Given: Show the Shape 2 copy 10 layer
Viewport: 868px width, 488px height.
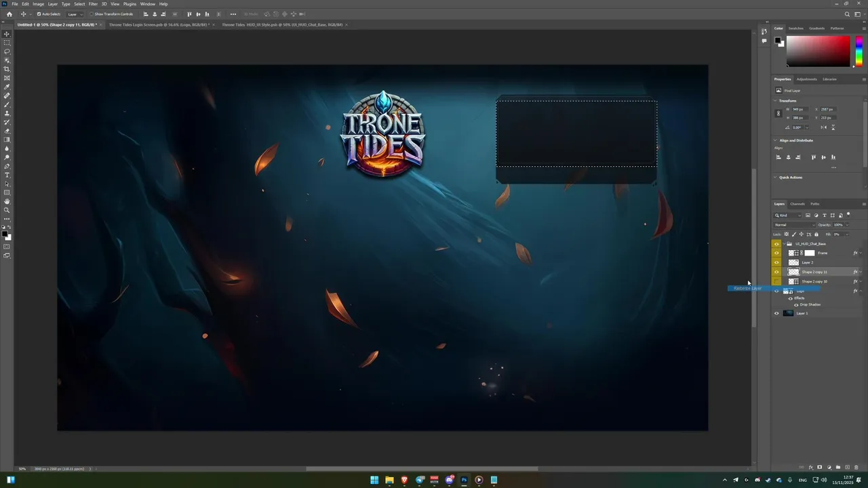Looking at the screenshot, I should [776, 281].
